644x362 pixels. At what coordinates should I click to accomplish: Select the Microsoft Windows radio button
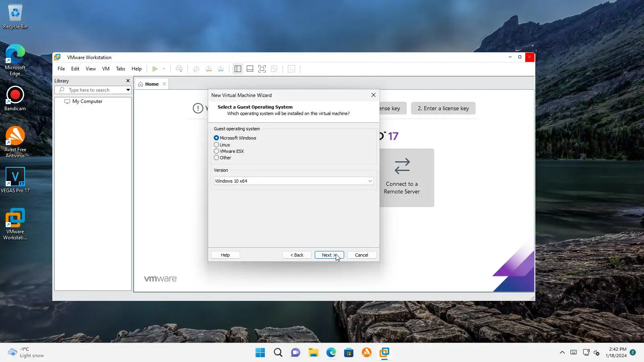217,138
